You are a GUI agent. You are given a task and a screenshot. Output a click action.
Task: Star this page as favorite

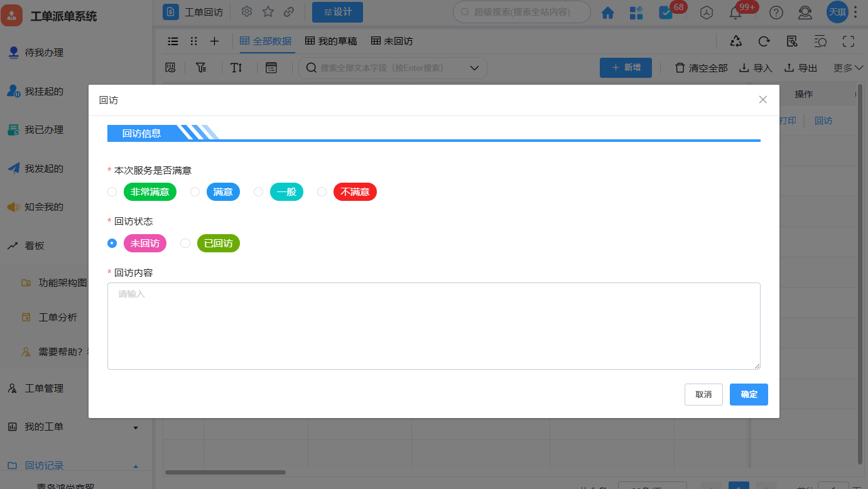coord(268,11)
